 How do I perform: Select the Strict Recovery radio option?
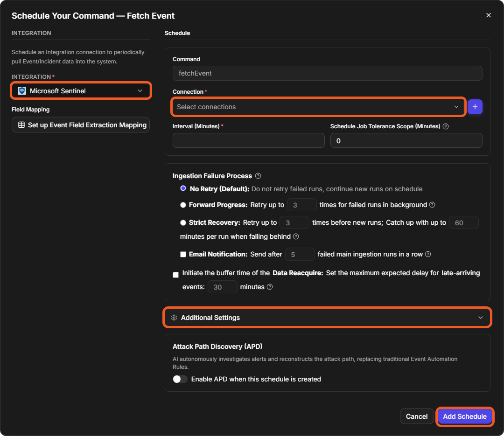click(x=183, y=222)
